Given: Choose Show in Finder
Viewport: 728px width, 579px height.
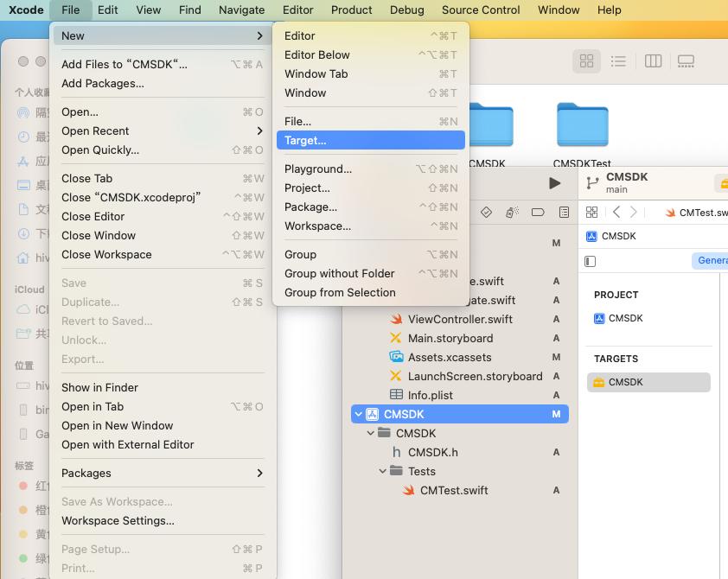Looking at the screenshot, I should (163, 387).
